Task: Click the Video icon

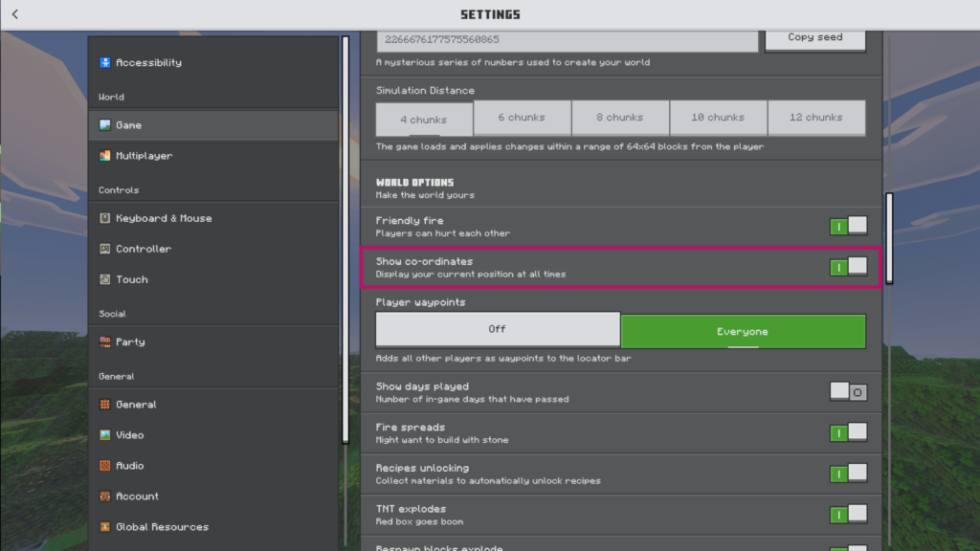Action: tap(105, 435)
